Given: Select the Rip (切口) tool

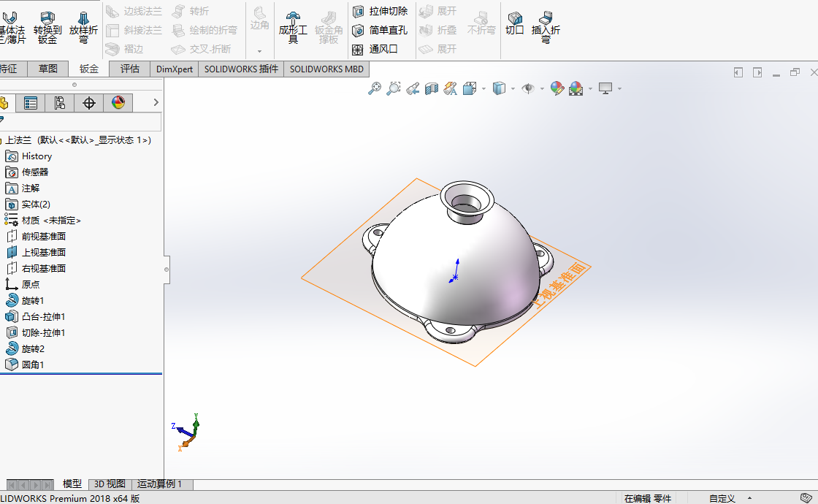Looking at the screenshot, I should (514, 23).
